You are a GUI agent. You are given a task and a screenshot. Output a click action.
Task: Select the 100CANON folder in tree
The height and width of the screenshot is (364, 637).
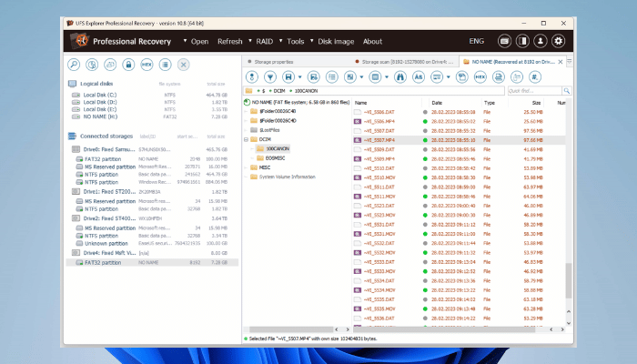pos(278,148)
